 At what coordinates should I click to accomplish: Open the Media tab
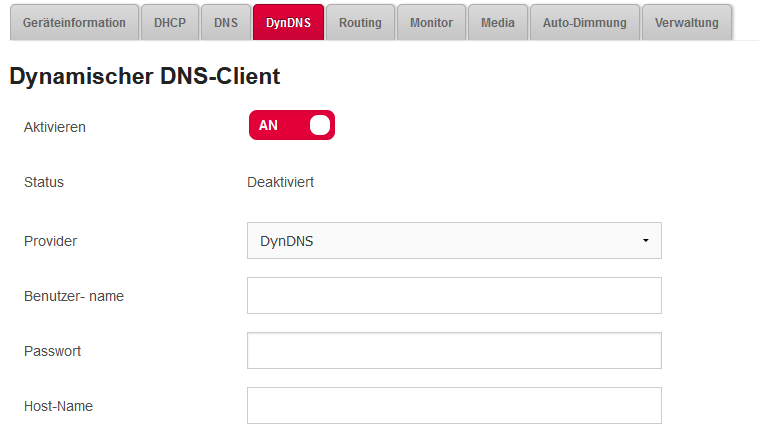click(x=498, y=23)
